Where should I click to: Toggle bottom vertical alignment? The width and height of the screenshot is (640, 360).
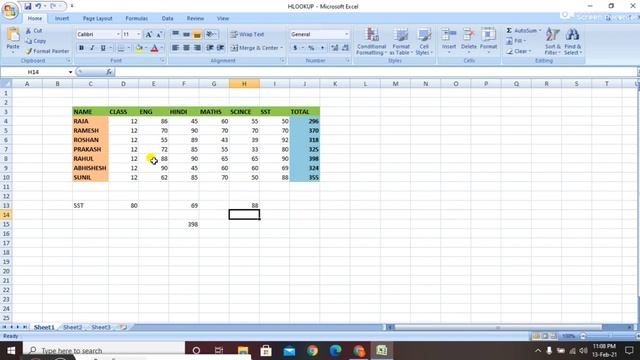(197, 35)
